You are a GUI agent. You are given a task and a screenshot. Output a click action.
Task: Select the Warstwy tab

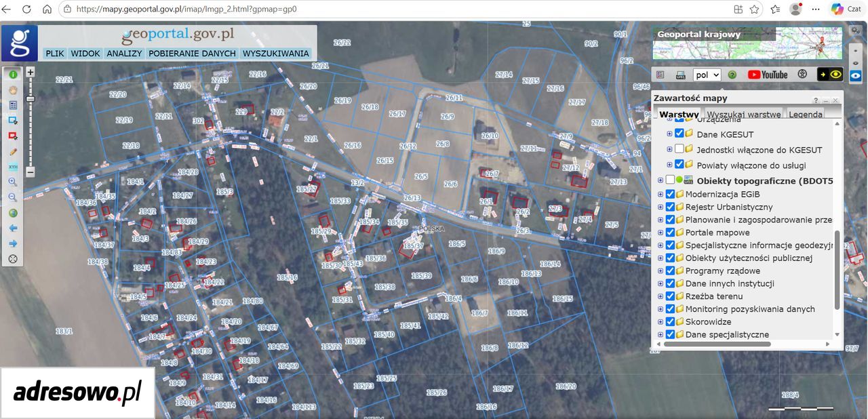[x=679, y=115]
